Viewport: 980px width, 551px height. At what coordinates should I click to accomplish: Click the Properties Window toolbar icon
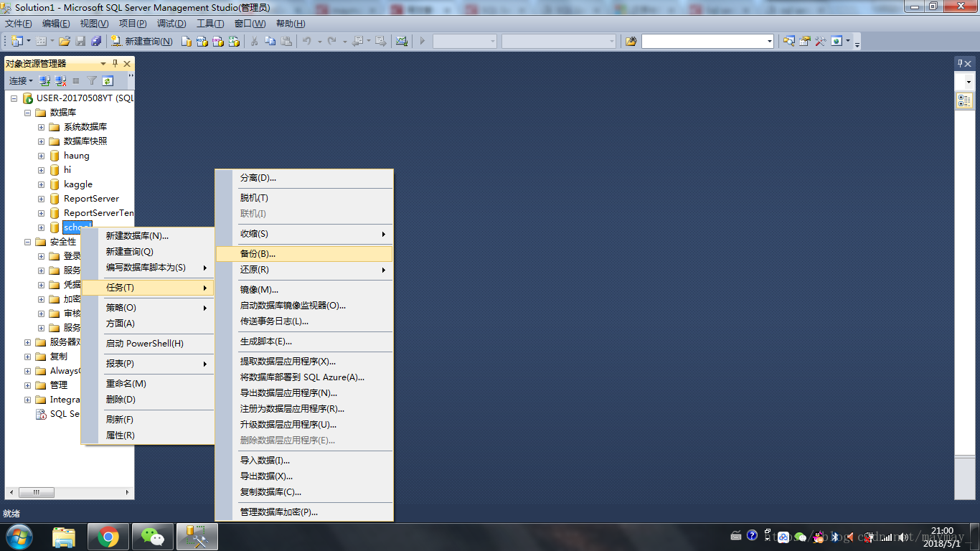[805, 41]
